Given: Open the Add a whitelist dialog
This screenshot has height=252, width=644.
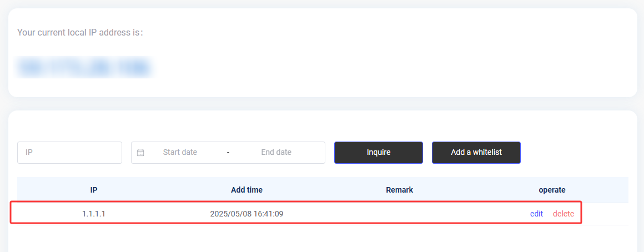Looking at the screenshot, I should click(476, 153).
